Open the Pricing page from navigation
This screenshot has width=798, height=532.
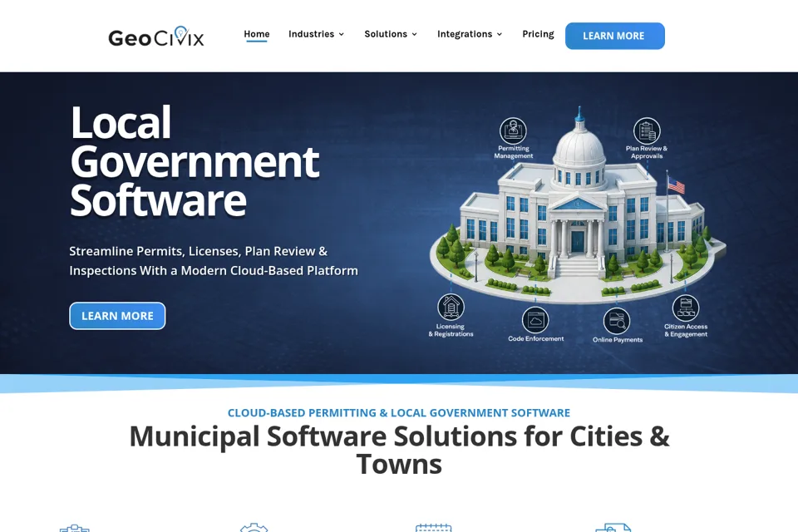click(x=538, y=34)
